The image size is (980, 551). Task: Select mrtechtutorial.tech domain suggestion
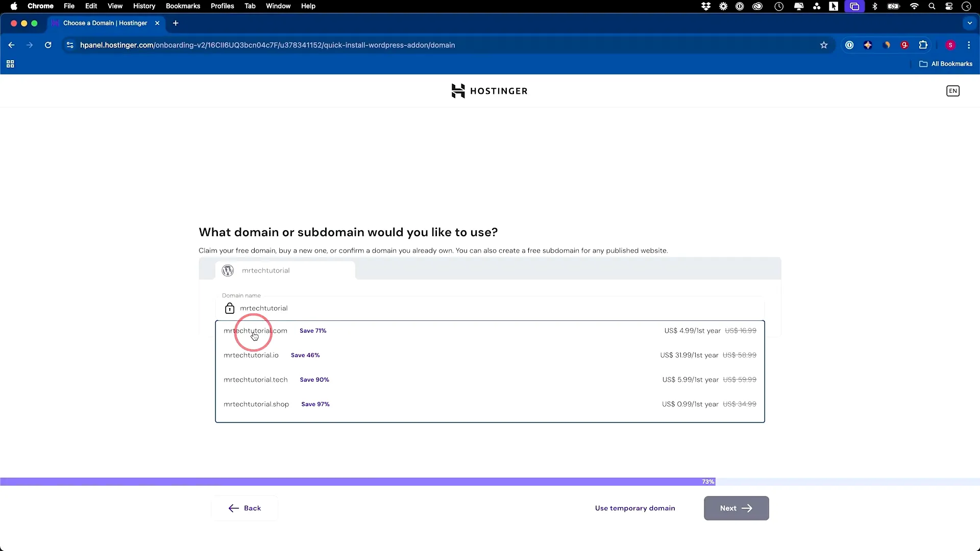point(490,380)
